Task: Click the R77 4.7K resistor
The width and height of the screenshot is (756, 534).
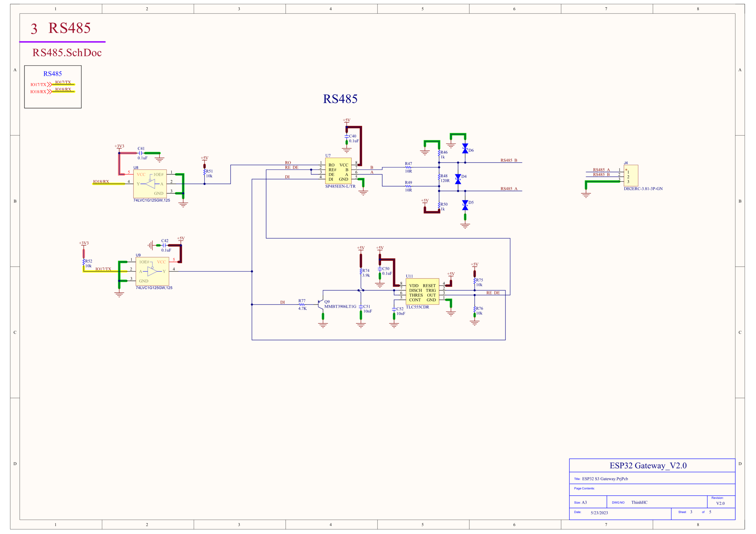Action: point(302,305)
